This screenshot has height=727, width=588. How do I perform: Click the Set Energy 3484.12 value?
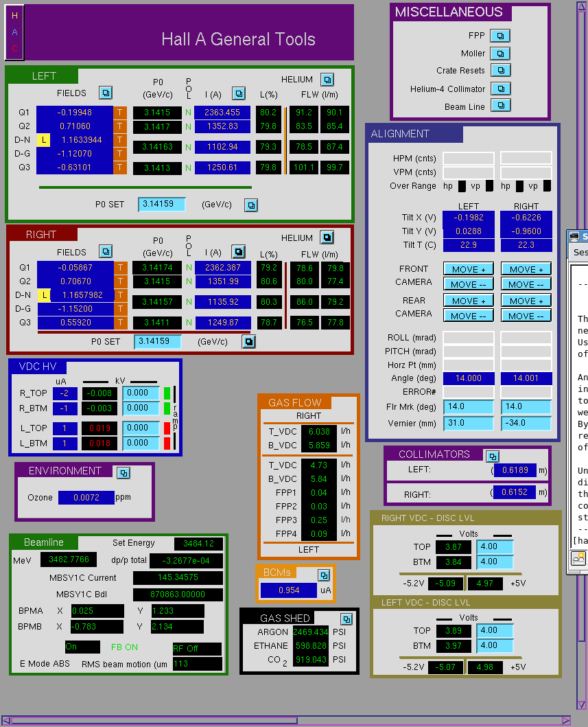(x=198, y=544)
